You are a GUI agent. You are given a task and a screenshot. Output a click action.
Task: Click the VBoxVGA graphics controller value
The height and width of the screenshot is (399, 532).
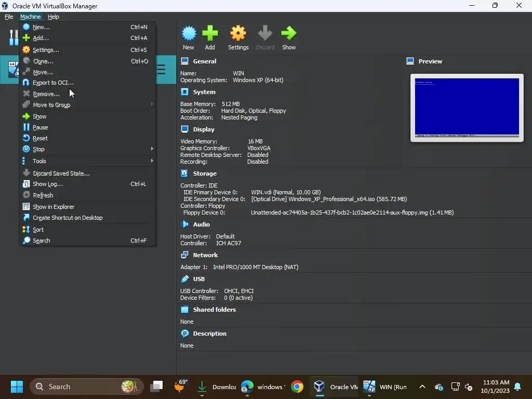click(x=259, y=148)
